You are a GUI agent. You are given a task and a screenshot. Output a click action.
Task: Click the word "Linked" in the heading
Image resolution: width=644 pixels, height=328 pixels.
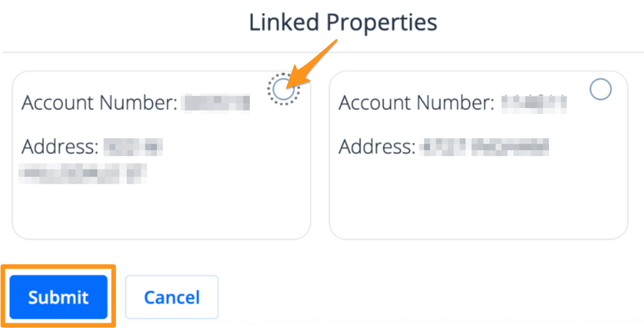(285, 23)
